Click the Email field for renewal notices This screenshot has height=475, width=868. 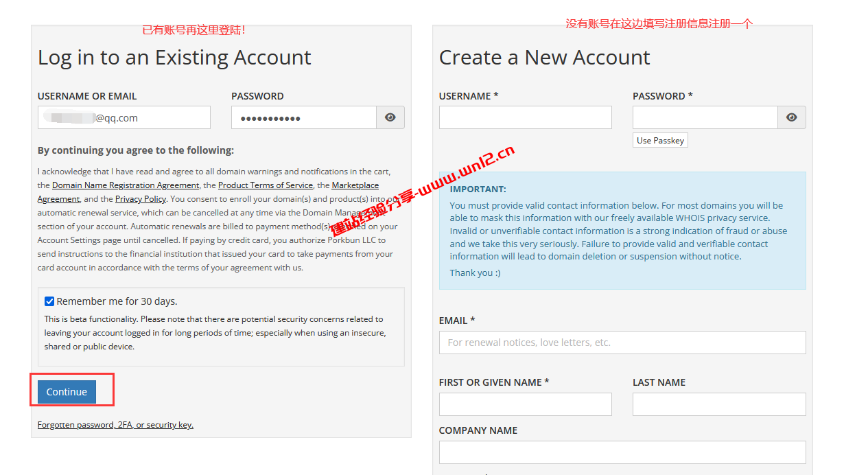click(x=622, y=343)
